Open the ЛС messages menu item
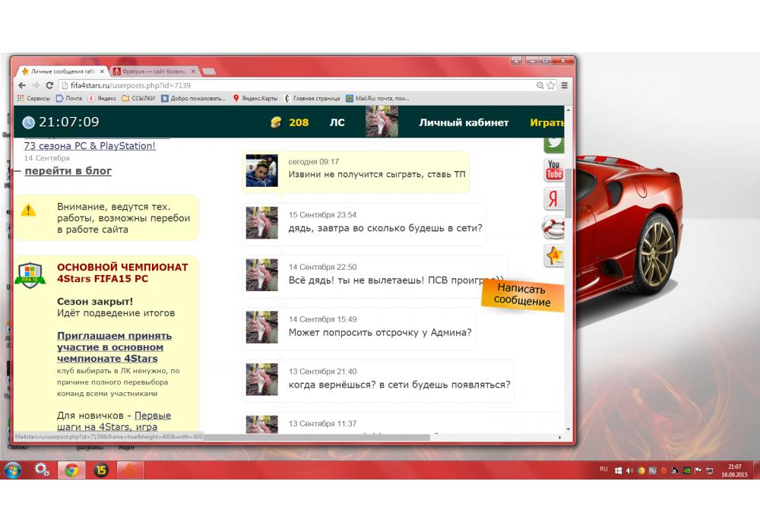The height and width of the screenshot is (532, 760). (337, 122)
